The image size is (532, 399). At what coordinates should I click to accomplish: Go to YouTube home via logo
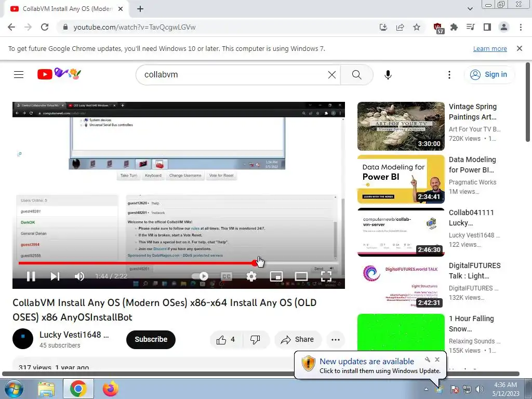[59, 74]
